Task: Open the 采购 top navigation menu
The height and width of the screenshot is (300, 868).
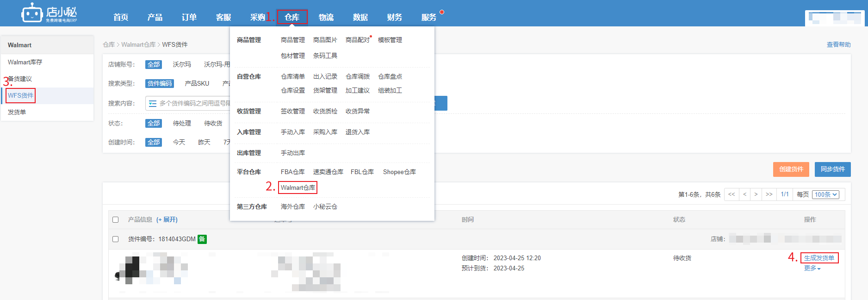Action: click(258, 17)
